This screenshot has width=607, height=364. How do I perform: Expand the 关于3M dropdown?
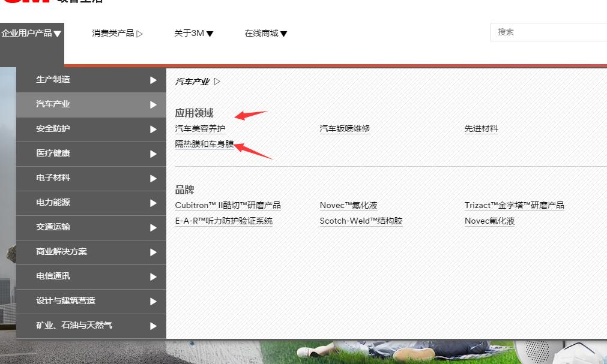tap(193, 33)
